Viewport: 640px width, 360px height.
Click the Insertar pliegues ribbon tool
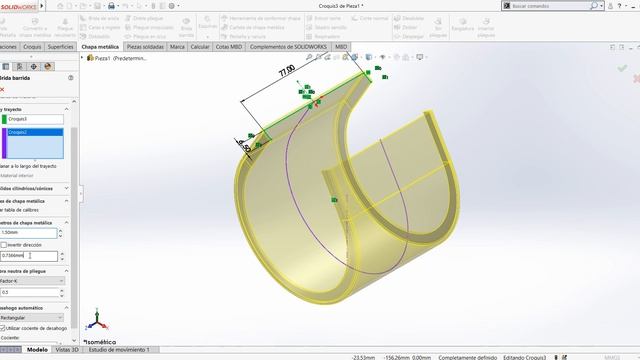coord(486,27)
